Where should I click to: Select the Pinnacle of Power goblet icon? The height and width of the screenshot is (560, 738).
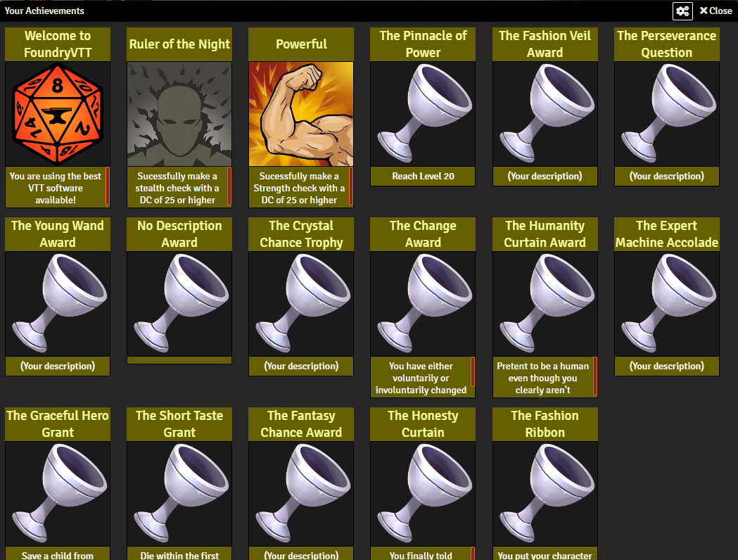click(x=423, y=114)
